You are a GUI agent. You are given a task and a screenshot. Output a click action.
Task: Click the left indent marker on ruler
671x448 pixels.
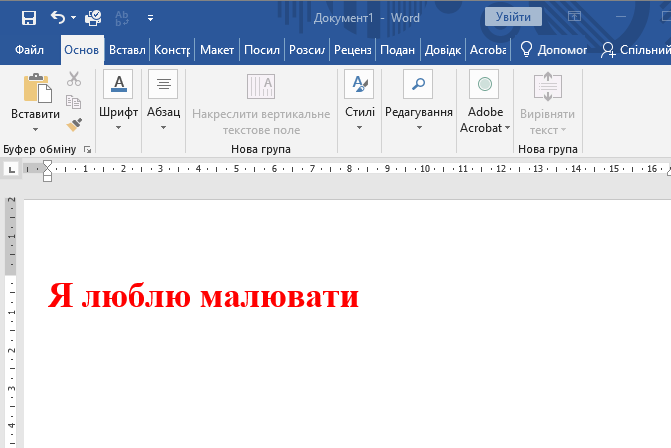click(48, 177)
